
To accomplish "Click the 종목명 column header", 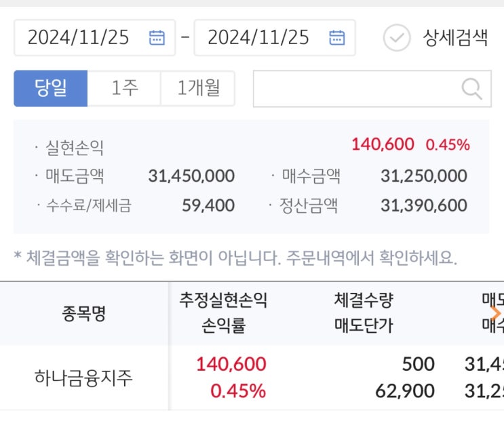I will [83, 313].
